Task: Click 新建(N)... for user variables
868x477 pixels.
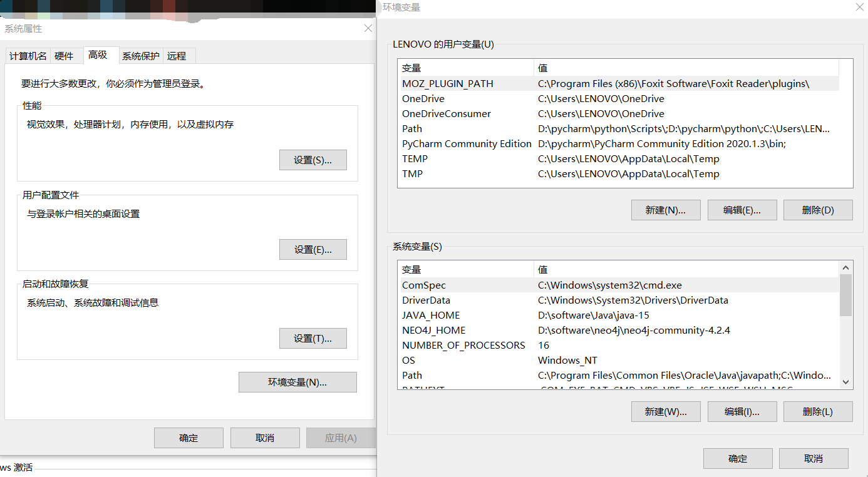Action: pyautogui.click(x=666, y=210)
